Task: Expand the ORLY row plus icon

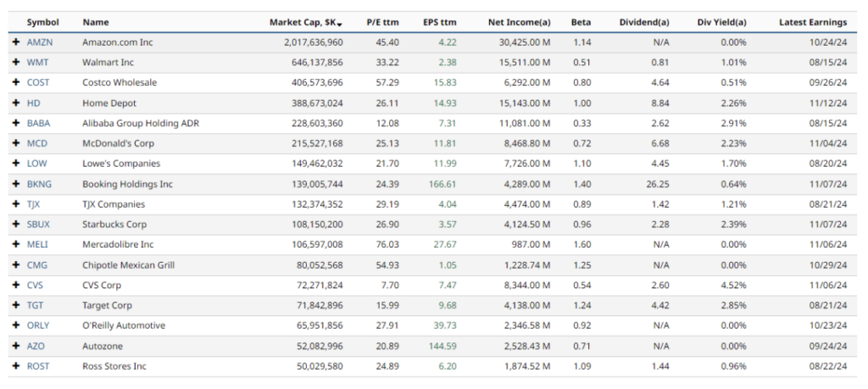Action: pos(16,325)
